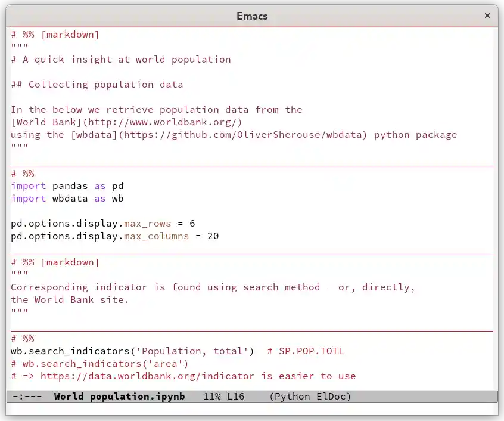Click the World population.ipynb buffer name
This screenshot has width=504, height=421.
click(x=119, y=396)
